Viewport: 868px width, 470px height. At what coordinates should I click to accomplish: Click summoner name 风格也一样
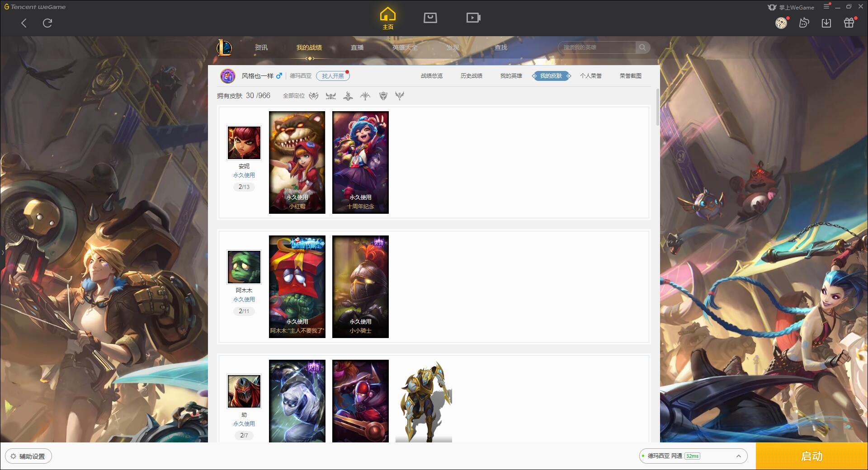258,76
